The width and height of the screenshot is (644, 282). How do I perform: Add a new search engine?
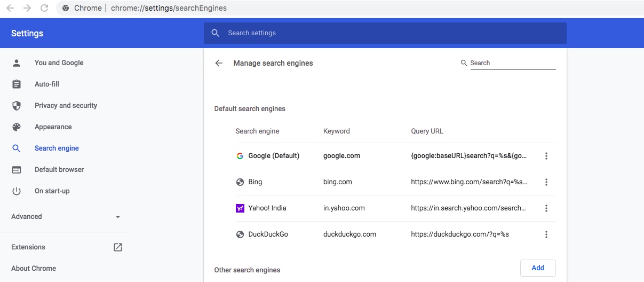[538, 268]
